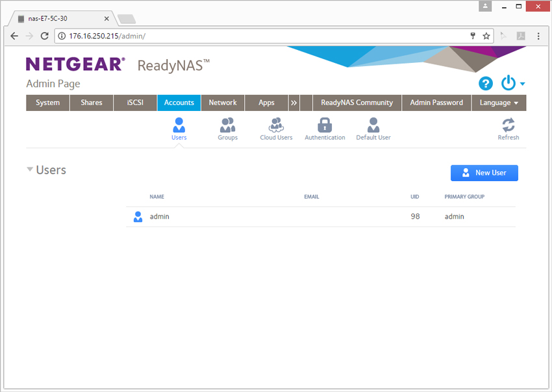
Task: Open the Default User section icon
Action: click(373, 125)
